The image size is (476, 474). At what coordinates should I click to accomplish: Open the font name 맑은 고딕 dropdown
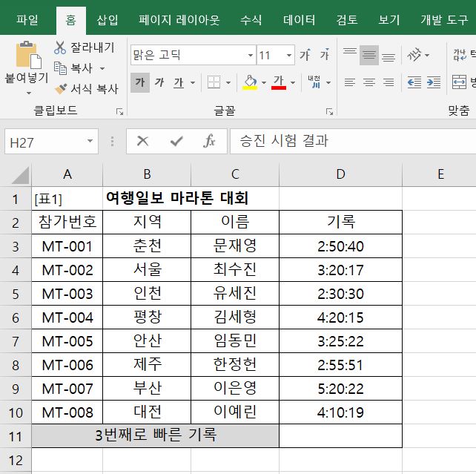click(251, 56)
